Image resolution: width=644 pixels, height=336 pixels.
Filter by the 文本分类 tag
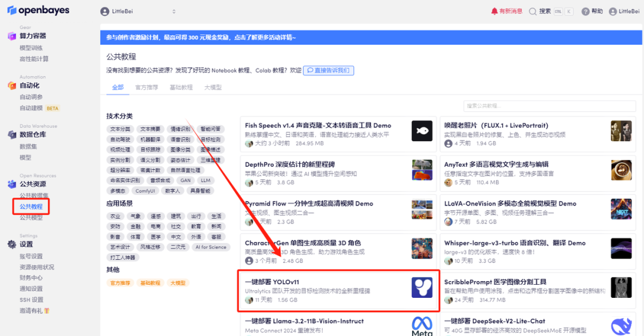coord(120,129)
